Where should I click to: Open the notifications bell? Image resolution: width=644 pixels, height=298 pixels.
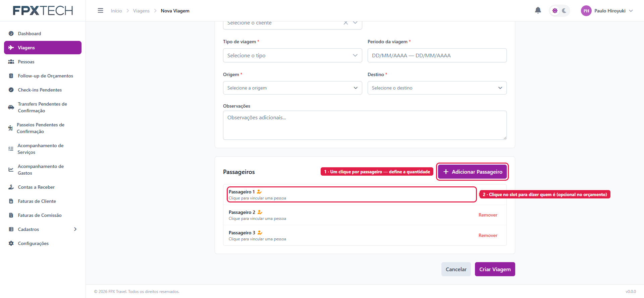[x=538, y=10]
